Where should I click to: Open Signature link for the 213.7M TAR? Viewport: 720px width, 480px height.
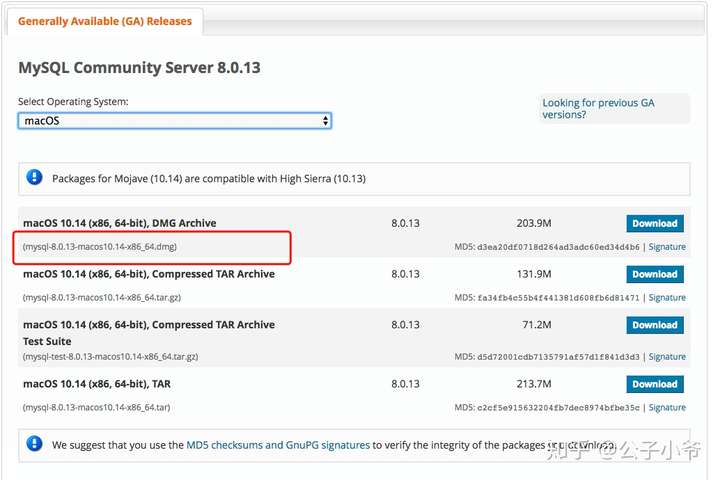coord(667,407)
